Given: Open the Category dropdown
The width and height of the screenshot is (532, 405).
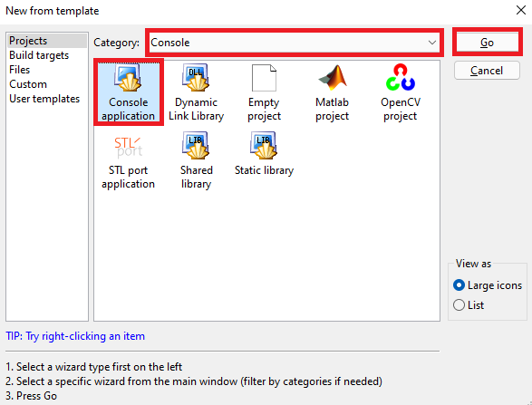Looking at the screenshot, I should coord(295,43).
